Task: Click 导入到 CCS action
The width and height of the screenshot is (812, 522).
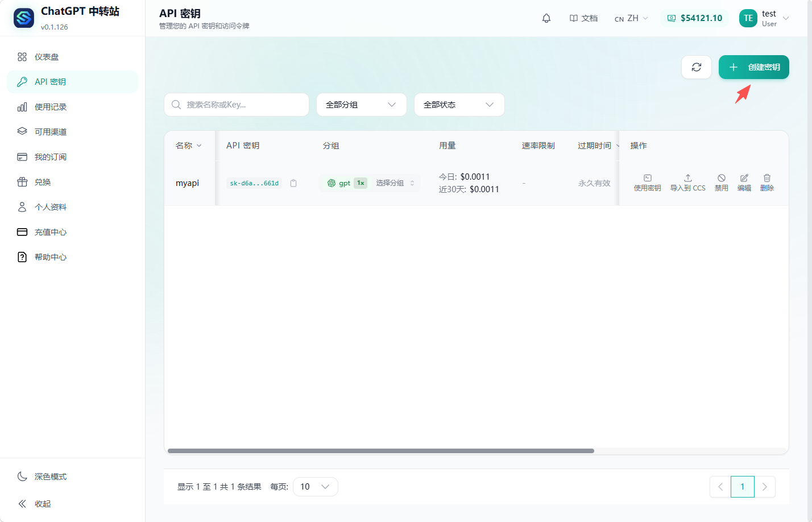Action: pyautogui.click(x=688, y=183)
